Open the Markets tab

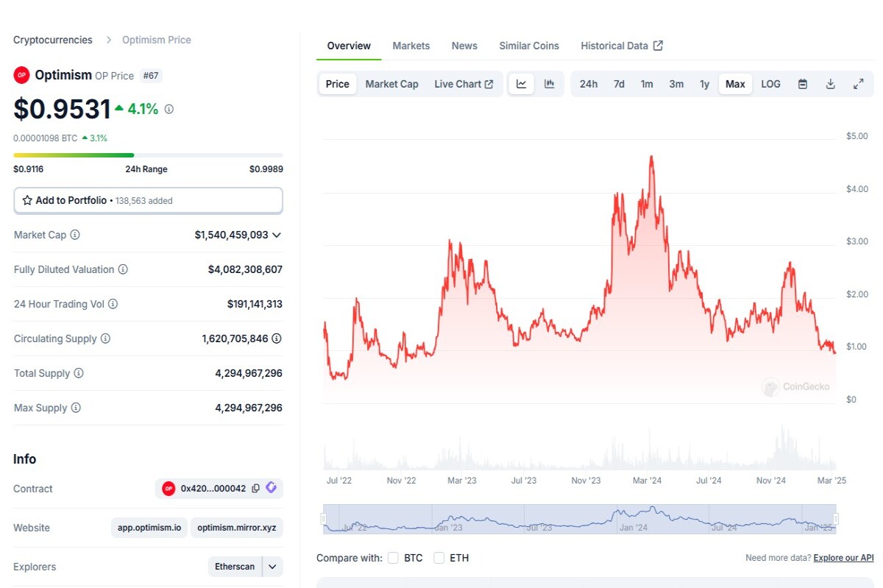point(411,46)
